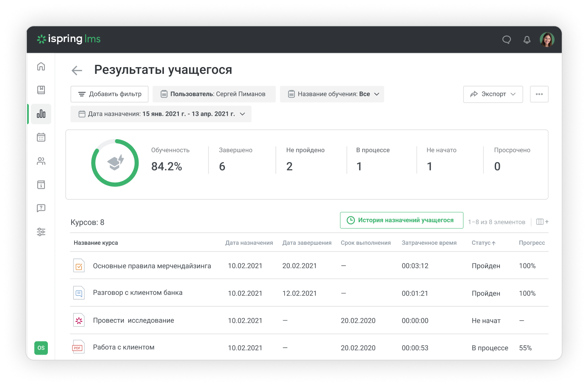Image resolution: width=588 pixels, height=386 pixels.
Task: Open История назначений учащегося
Action: tap(401, 220)
